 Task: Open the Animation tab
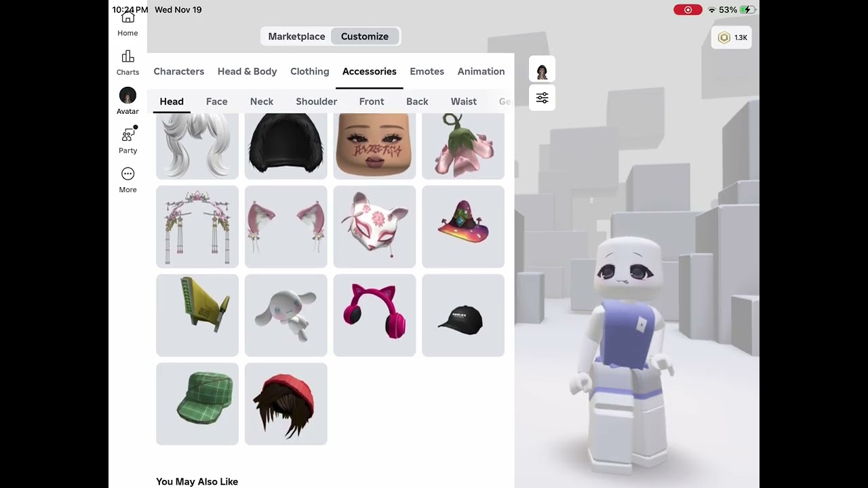click(x=481, y=71)
